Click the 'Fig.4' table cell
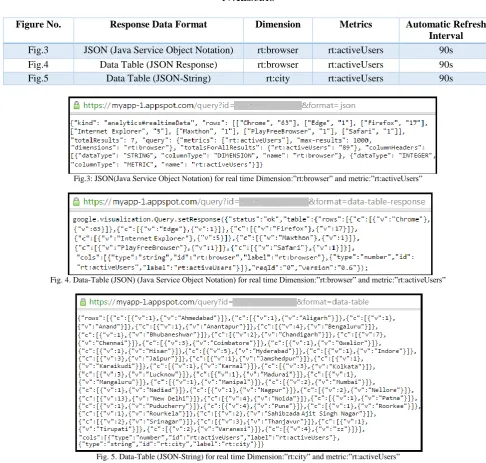The width and height of the screenshot is (486, 463). (38, 65)
